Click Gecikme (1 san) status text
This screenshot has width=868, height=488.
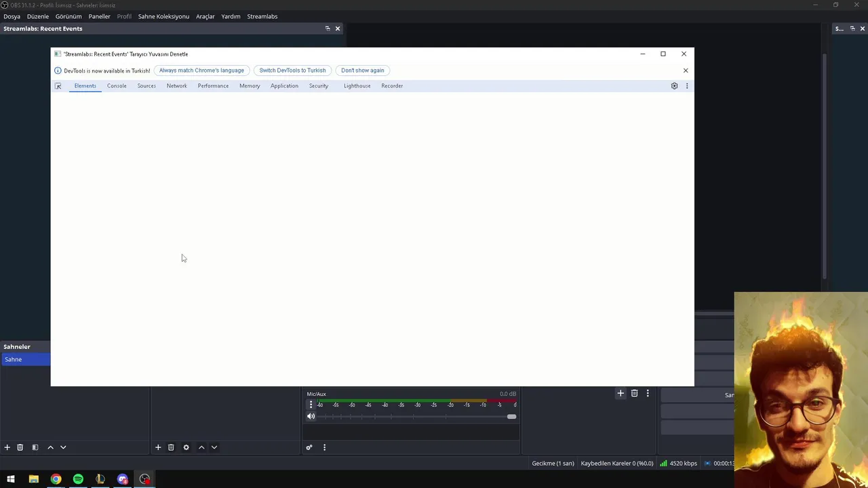(x=553, y=464)
